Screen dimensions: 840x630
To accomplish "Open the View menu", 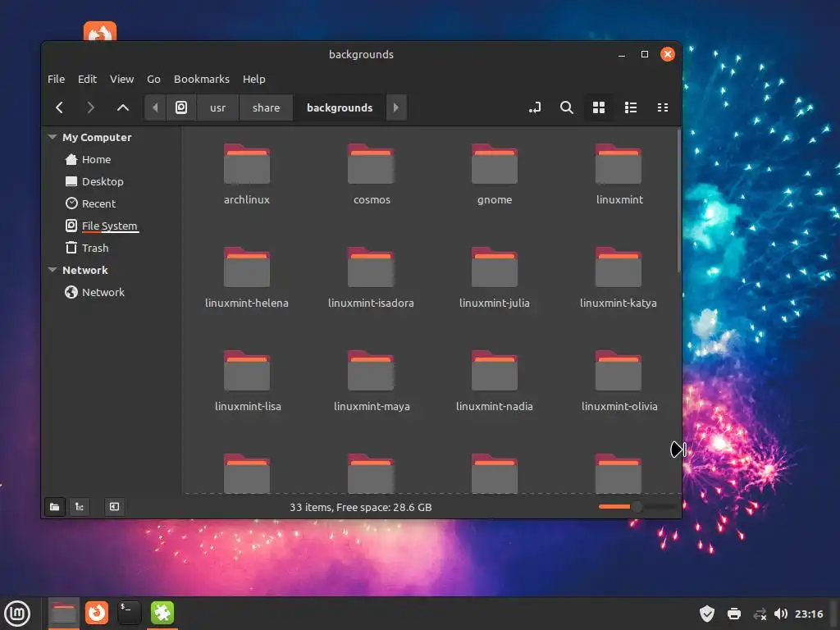I will point(121,79).
